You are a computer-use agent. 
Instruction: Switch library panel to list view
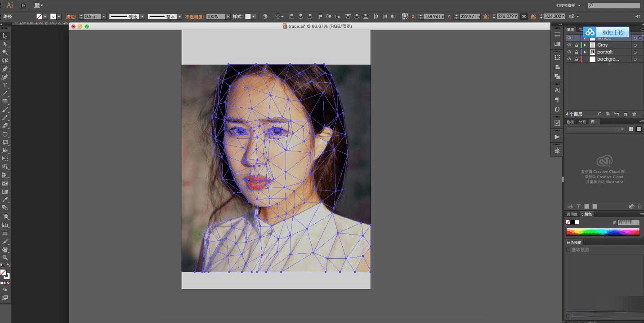[638, 129]
